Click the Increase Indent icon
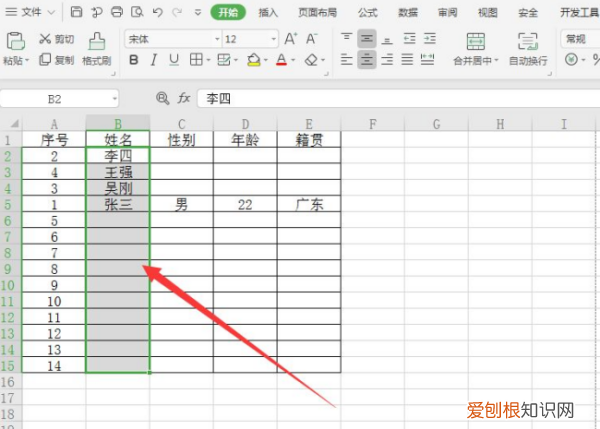Viewport: 600px width, 429px height. coord(430,39)
